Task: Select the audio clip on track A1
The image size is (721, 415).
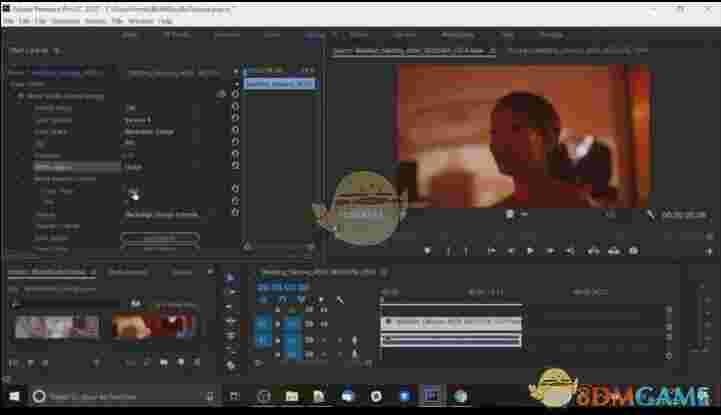Action: click(x=452, y=340)
